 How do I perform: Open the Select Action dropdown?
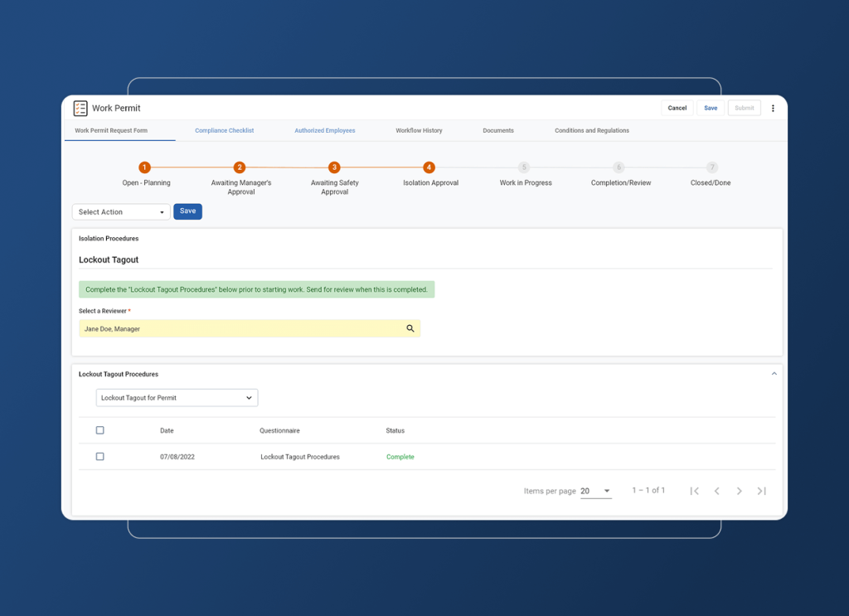pyautogui.click(x=120, y=211)
